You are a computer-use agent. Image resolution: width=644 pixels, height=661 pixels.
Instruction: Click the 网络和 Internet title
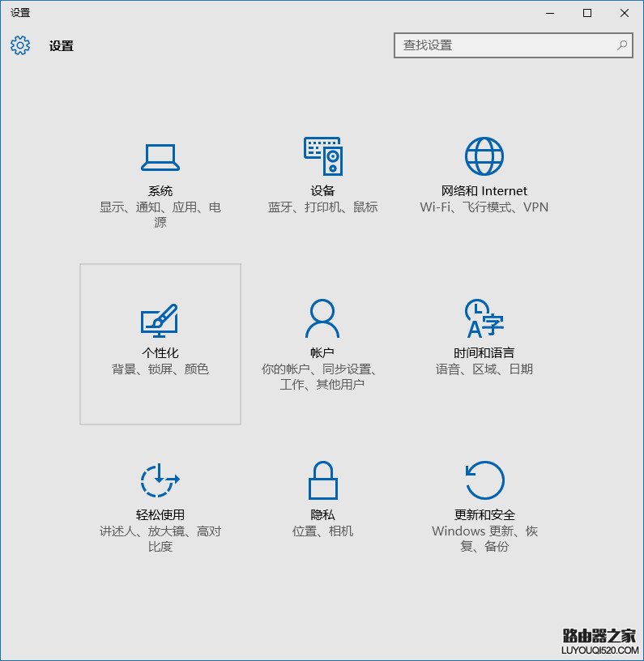click(484, 191)
